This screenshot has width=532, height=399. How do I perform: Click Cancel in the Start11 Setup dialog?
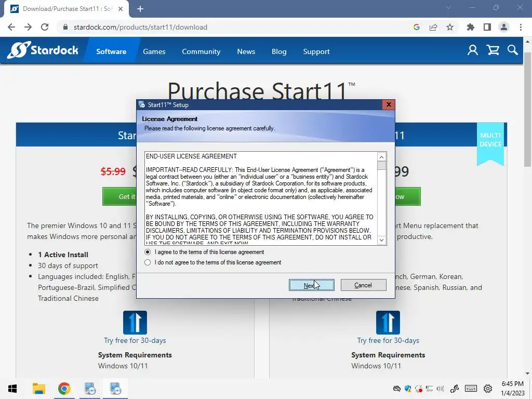click(x=363, y=285)
